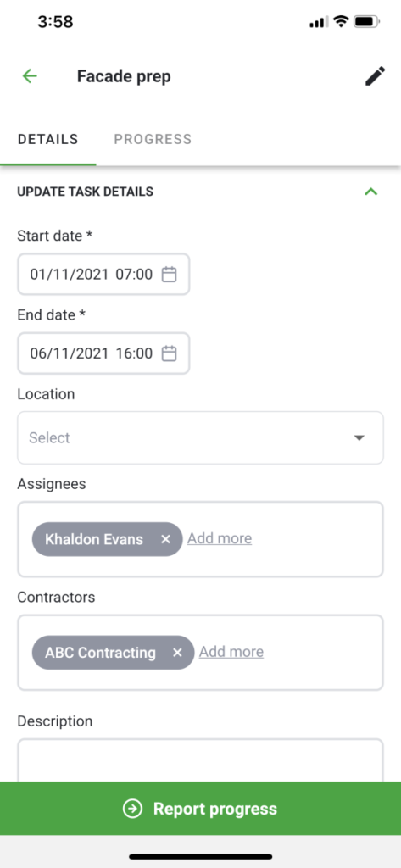The image size is (401, 868).
Task: Tap the Report progress button
Action: 200,808
